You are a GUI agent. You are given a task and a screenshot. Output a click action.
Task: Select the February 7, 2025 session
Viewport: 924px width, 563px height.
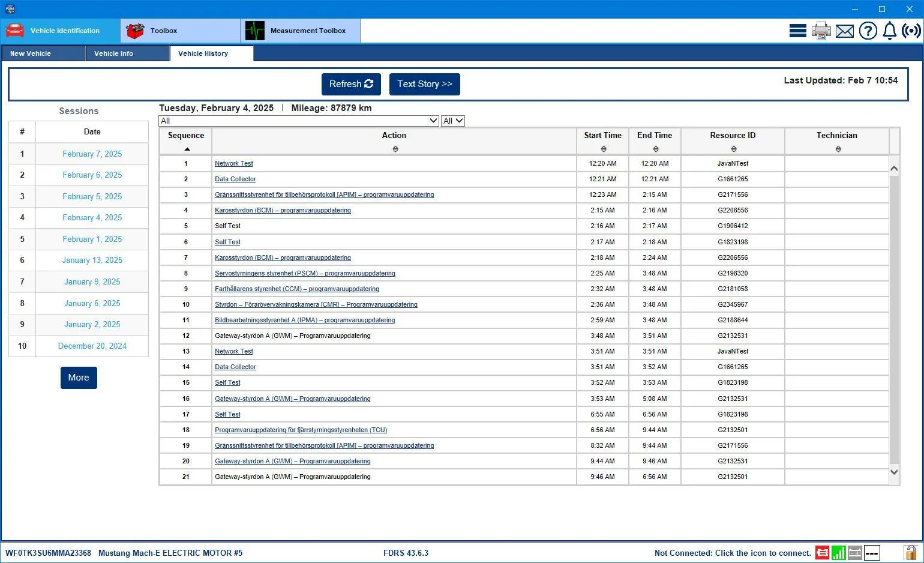point(92,154)
